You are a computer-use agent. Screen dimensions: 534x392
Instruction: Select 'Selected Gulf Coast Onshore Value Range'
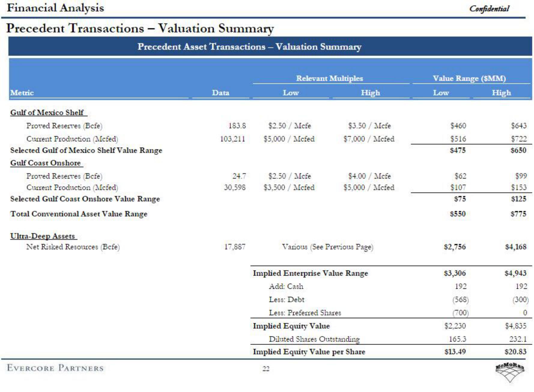click(x=85, y=199)
